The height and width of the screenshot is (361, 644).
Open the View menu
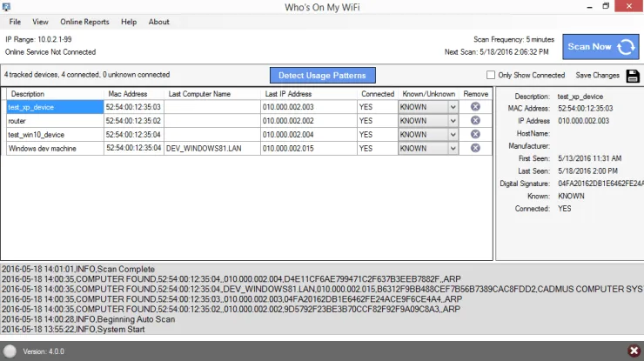40,22
